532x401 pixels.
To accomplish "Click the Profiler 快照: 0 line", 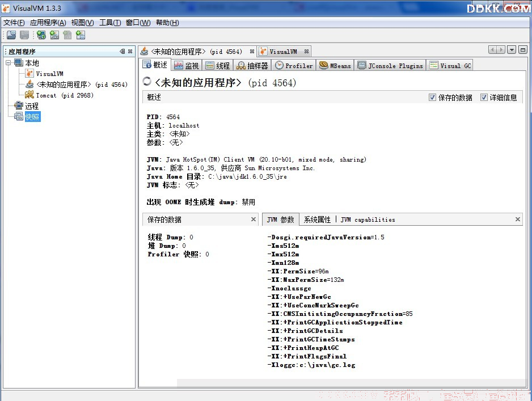I will pos(179,254).
